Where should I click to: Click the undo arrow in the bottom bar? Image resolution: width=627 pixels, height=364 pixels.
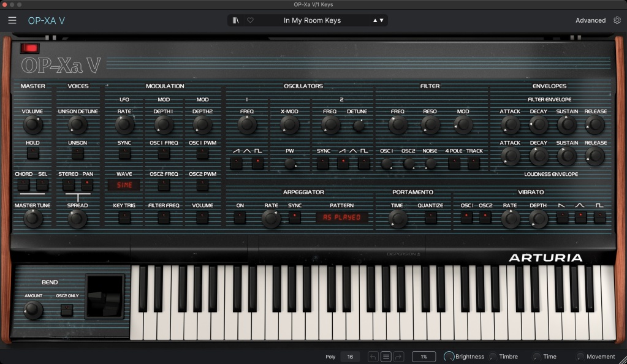tap(373, 357)
